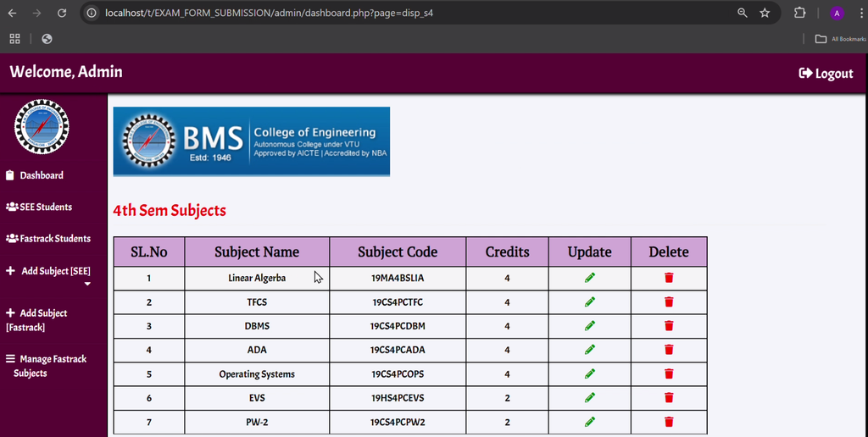Log out using the Logout link
The image size is (868, 437).
click(x=826, y=73)
